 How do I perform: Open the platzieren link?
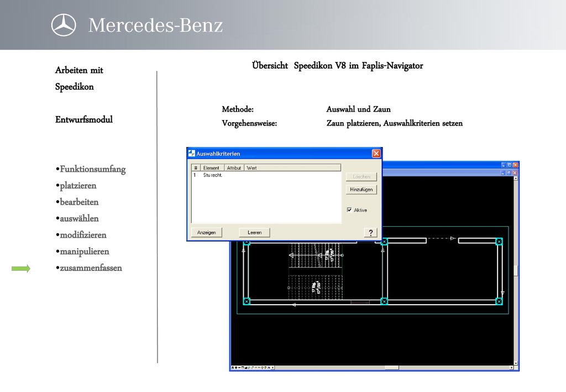pos(78,186)
